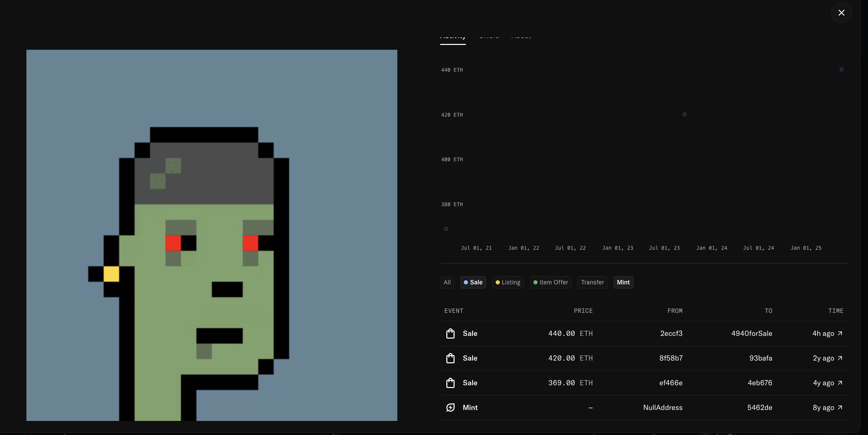This screenshot has height=435, width=868.
Task: Click the shopping bag icon of 420.00 ETH sale
Action: pos(450,358)
